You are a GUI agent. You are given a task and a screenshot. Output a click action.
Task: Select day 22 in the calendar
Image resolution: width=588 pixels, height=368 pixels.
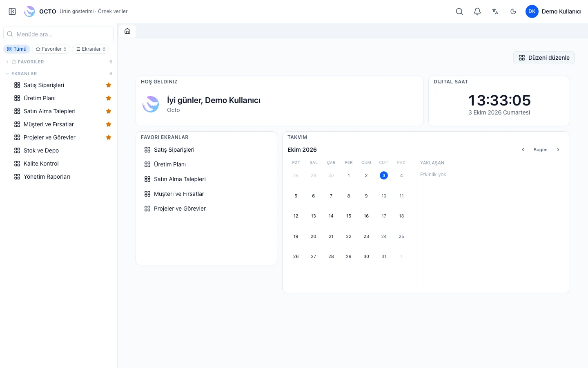pos(349,236)
